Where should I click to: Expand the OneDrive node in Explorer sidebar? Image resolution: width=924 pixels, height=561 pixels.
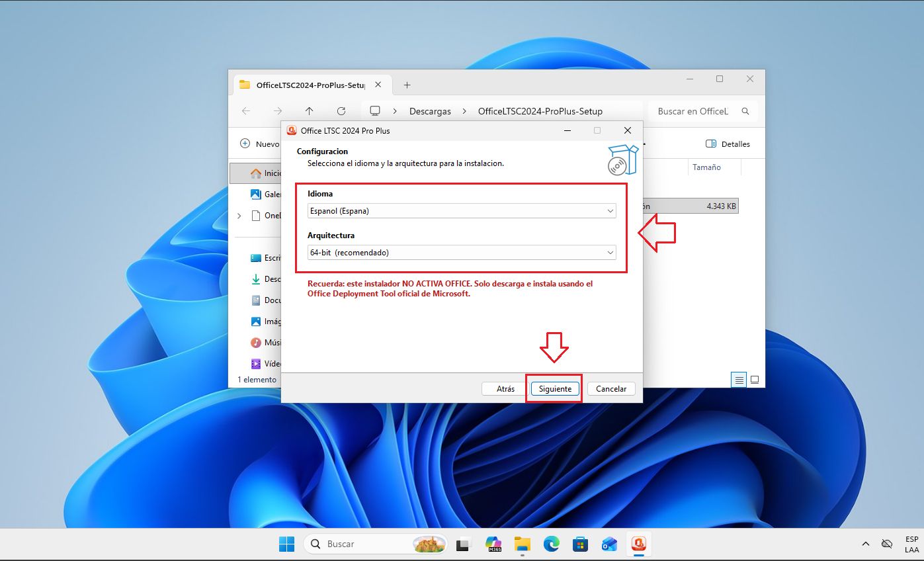[x=239, y=215]
